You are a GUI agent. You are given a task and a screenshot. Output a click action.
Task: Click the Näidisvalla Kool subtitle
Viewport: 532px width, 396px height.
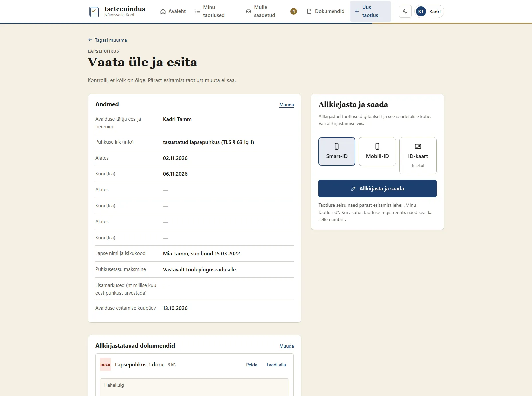click(x=119, y=15)
